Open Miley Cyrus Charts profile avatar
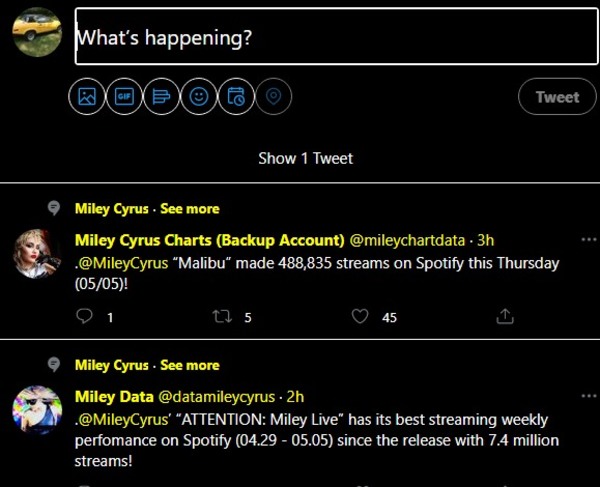Screen dimensions: 600x487 tap(37, 252)
